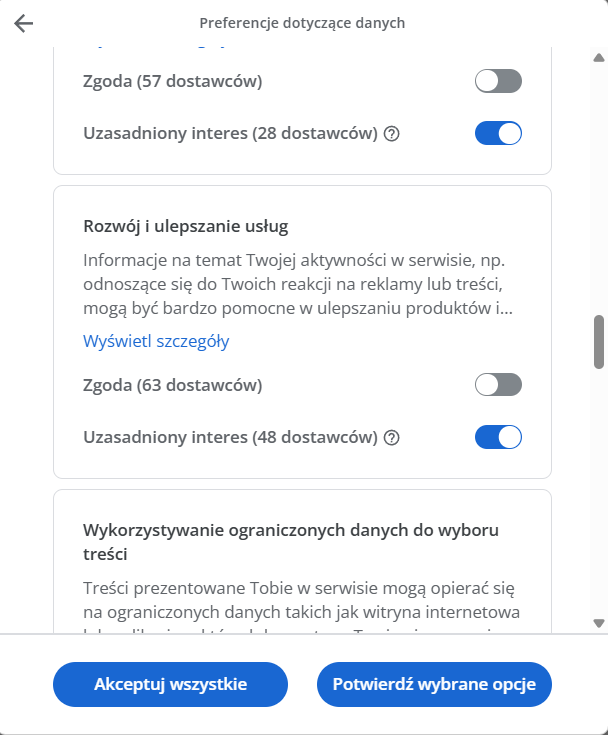Image resolution: width=608 pixels, height=735 pixels.
Task: Open help icon beside 28 dostawców
Action: (x=392, y=133)
